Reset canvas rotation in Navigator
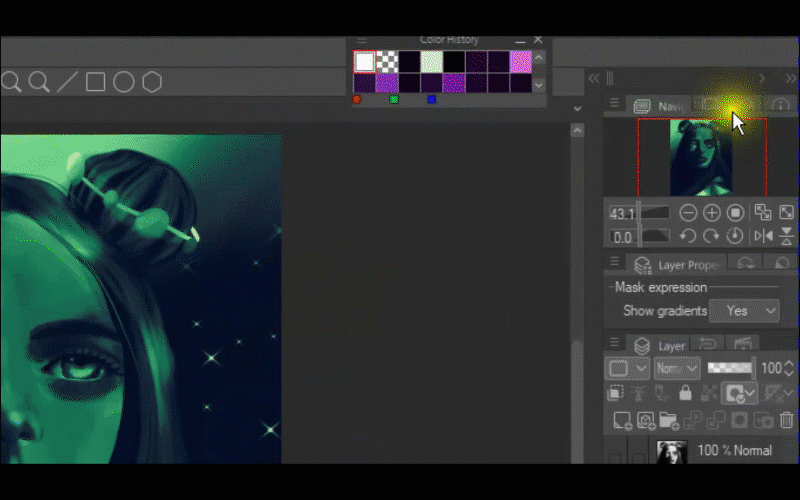This screenshot has width=800, height=500. [735, 236]
